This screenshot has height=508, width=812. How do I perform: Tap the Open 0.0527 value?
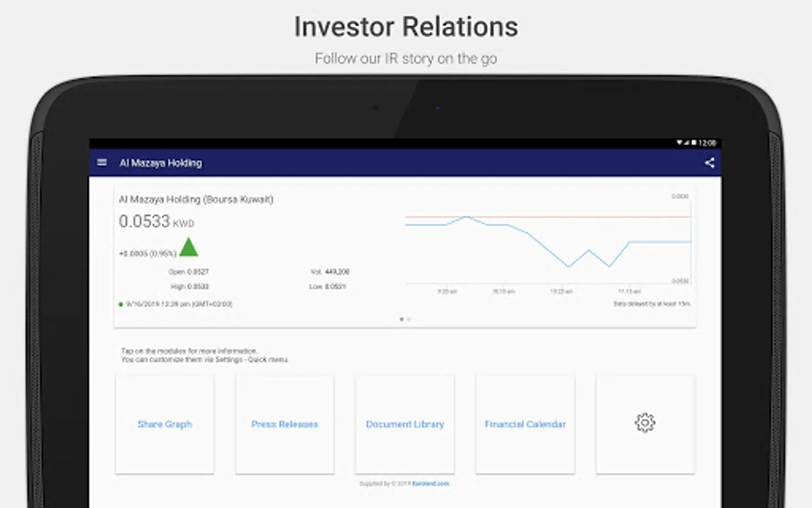pos(188,272)
